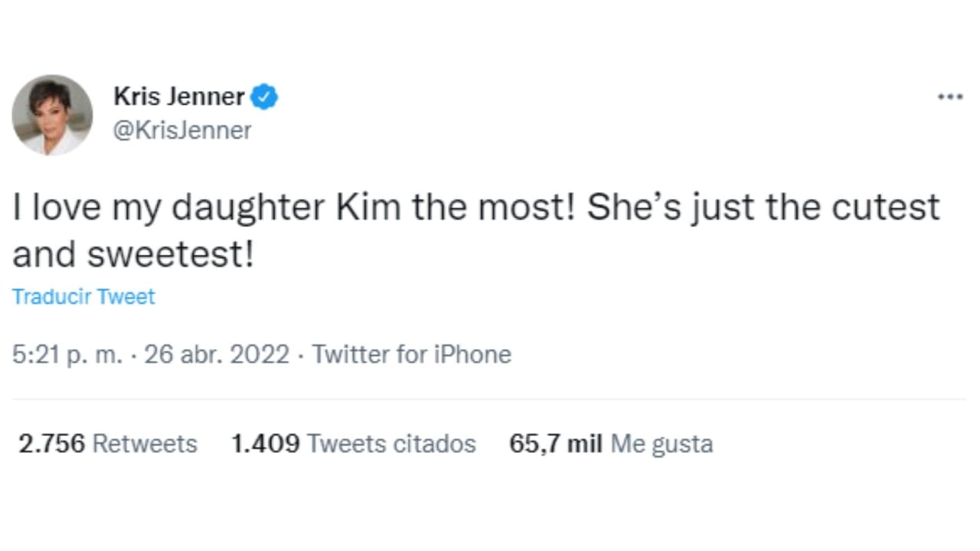
Task: View the 65,7 mil Me gusta list
Action: point(610,443)
